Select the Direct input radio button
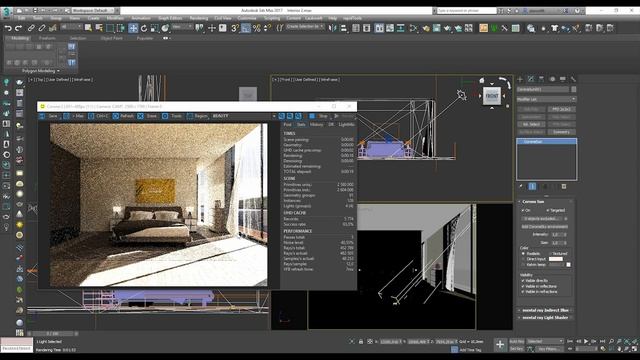 point(523,259)
